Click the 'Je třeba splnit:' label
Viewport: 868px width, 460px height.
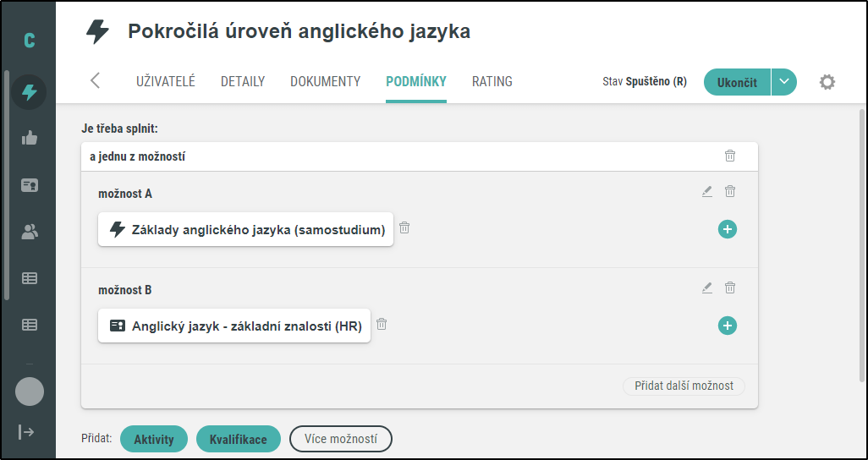(119, 129)
